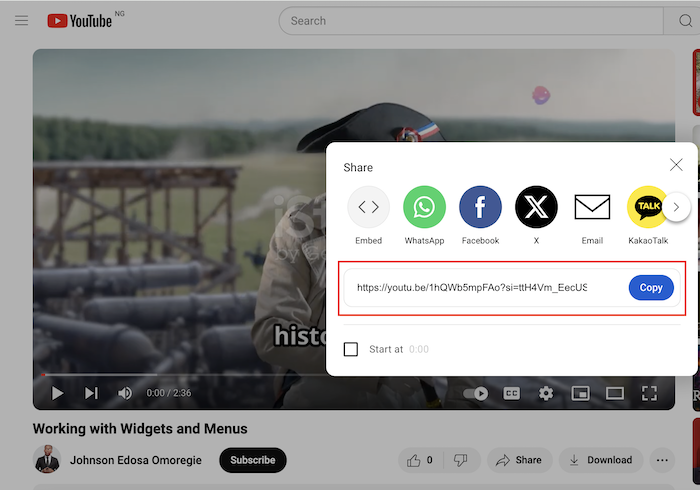Screen dimensions: 700x490
Task: Enter fullscreen mode
Action: click(x=649, y=393)
